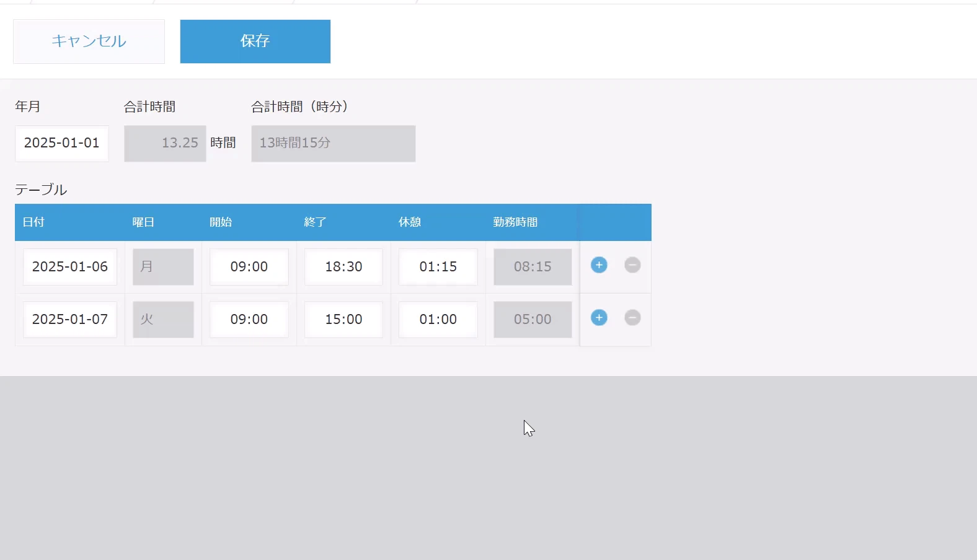Edit the 年月 date field 2025-01-01
The width and height of the screenshot is (977, 560).
[x=62, y=143]
